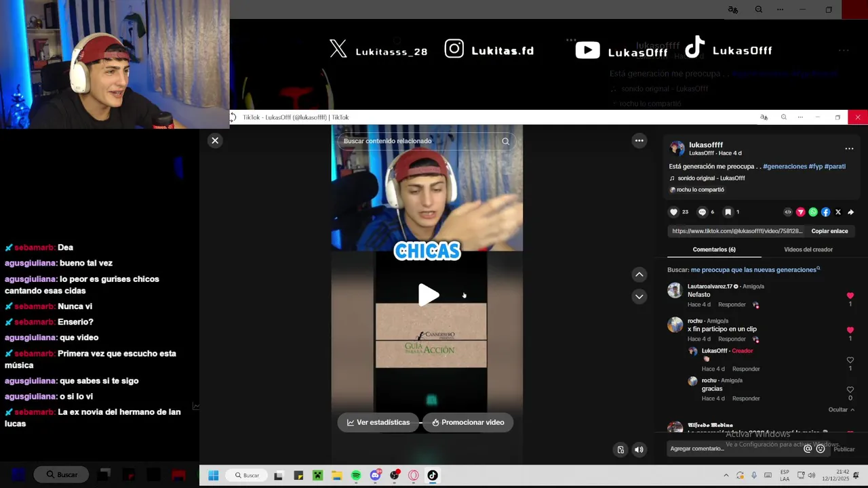
Task: Close the TikTok video viewer with X
Action: click(x=215, y=140)
